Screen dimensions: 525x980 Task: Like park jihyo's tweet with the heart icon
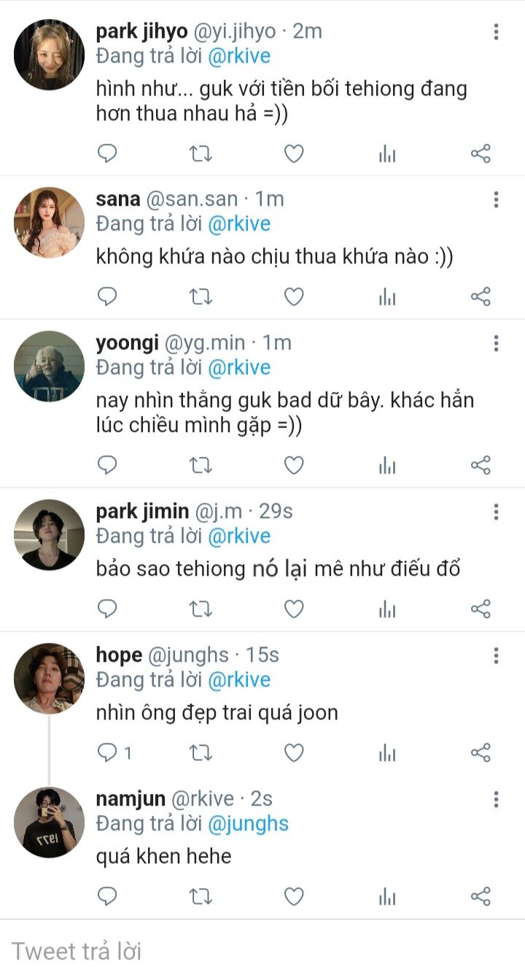294,153
